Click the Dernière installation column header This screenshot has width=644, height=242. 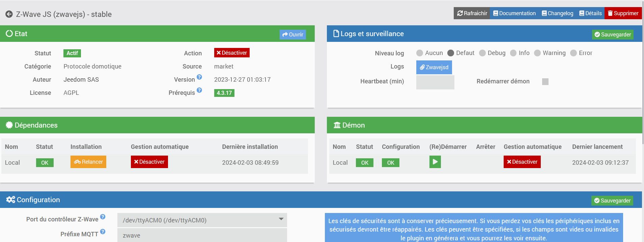tap(250, 147)
